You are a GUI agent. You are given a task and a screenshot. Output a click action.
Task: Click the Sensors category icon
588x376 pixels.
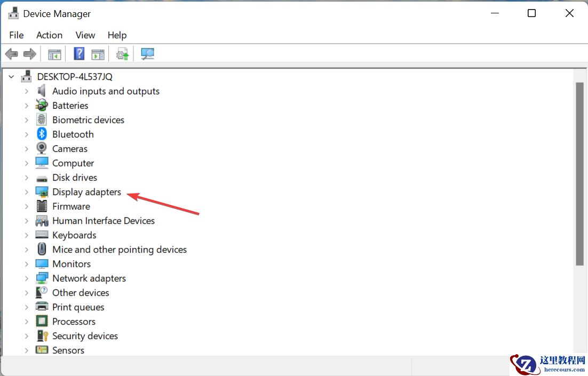42,350
